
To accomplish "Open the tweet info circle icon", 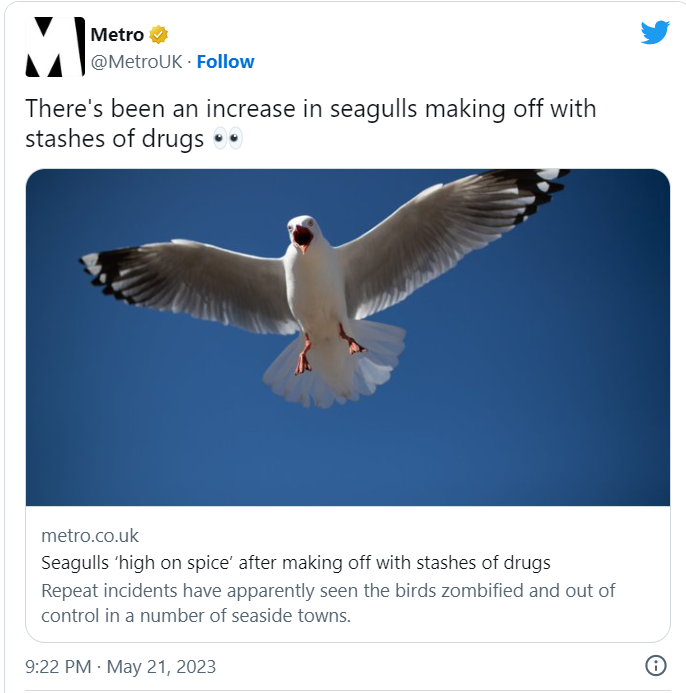I will pyautogui.click(x=656, y=665).
